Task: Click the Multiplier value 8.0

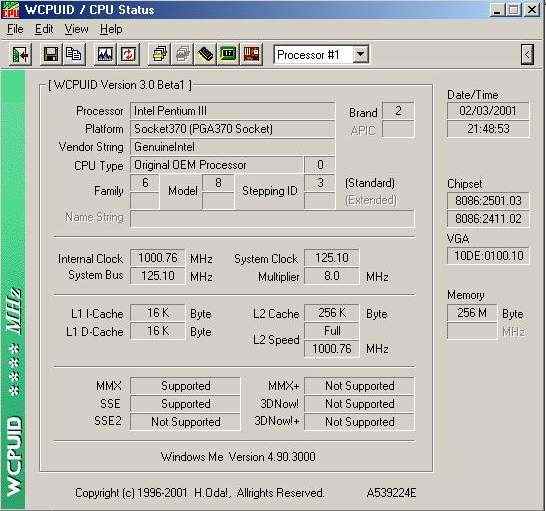Action: coord(332,276)
